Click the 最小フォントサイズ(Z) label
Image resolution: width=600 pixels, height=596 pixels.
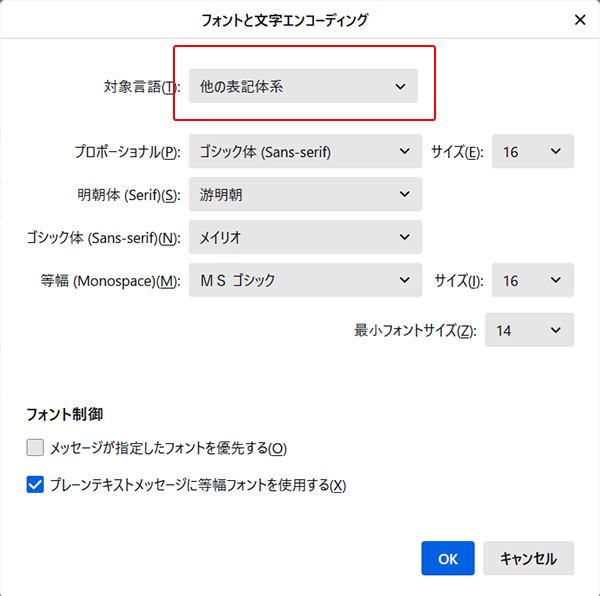point(415,330)
